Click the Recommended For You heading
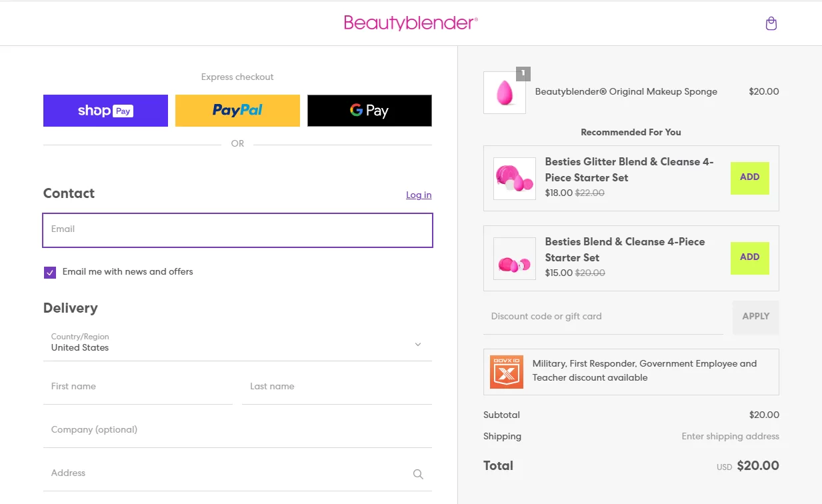822x504 pixels. (x=631, y=133)
